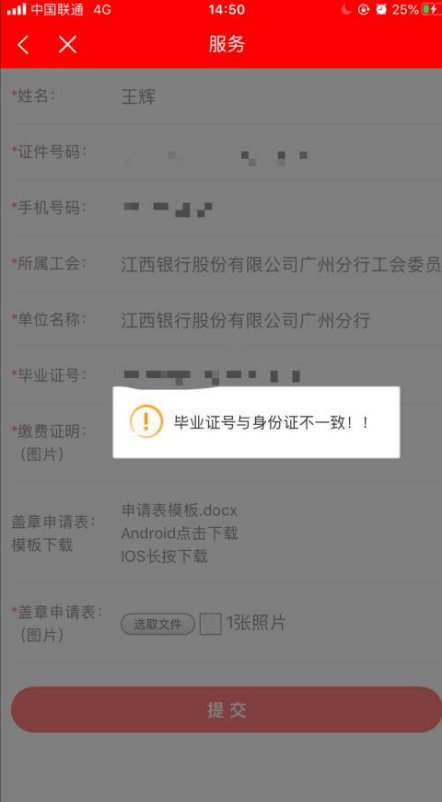Tap the 证件号码 input field

pyautogui.click(x=221, y=152)
